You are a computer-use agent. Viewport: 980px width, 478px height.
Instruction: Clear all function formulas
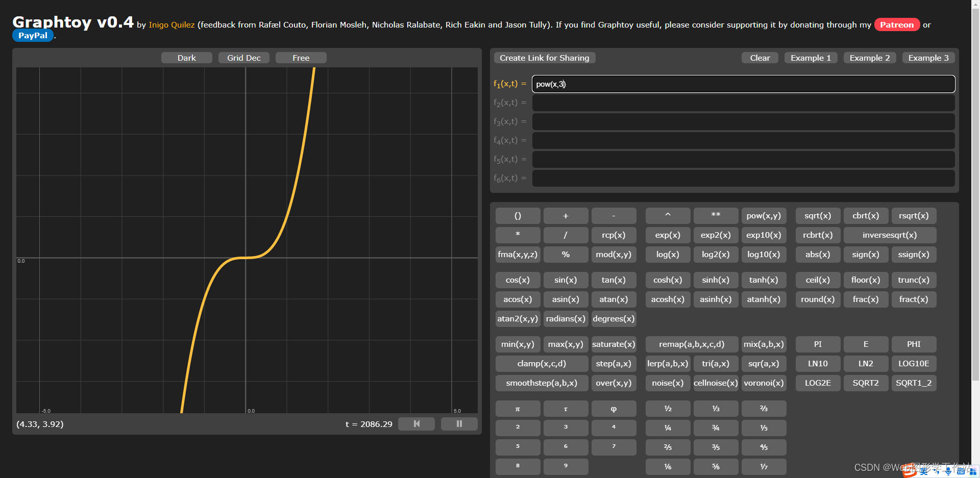click(760, 58)
